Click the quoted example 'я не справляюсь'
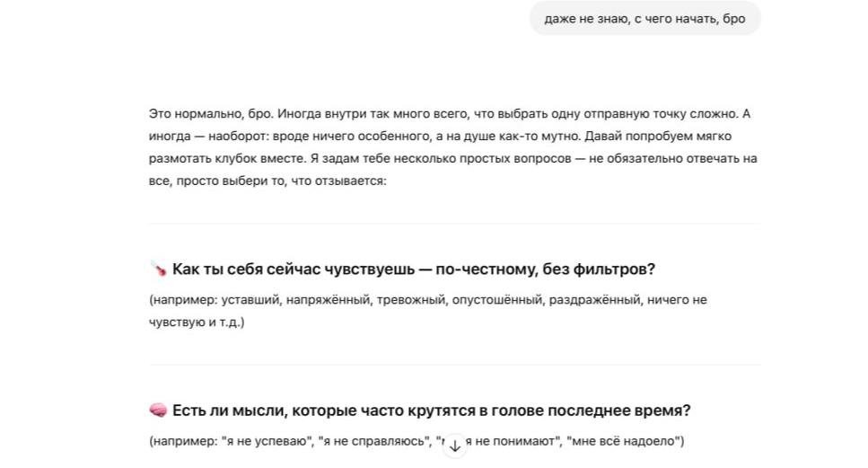The width and height of the screenshot is (868, 468). coord(375,441)
